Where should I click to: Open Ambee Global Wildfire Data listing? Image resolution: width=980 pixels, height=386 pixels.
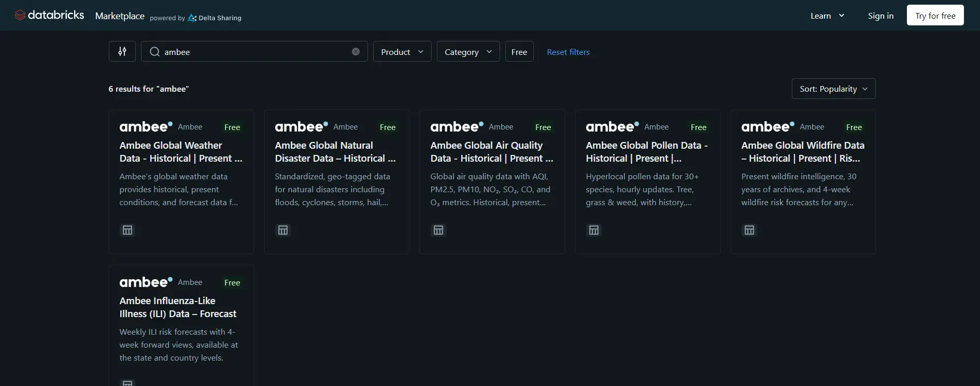pos(803,152)
